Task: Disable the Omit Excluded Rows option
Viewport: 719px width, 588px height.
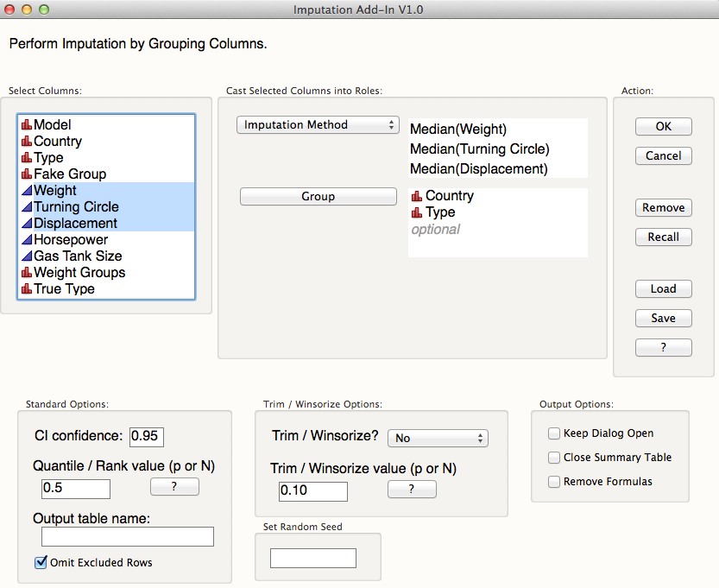Action: point(40,562)
